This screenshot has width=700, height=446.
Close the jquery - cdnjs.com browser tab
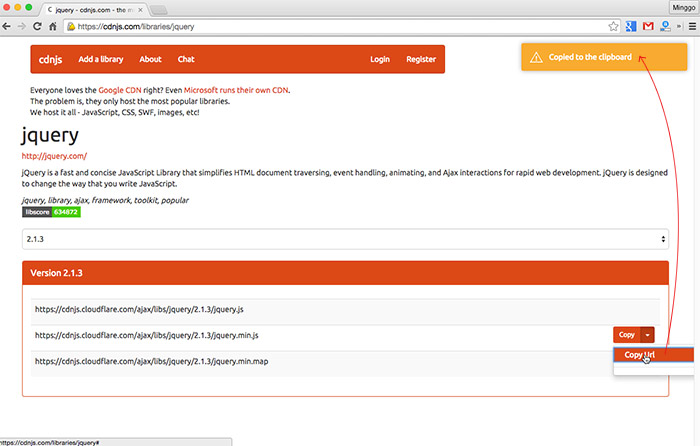tap(141, 10)
